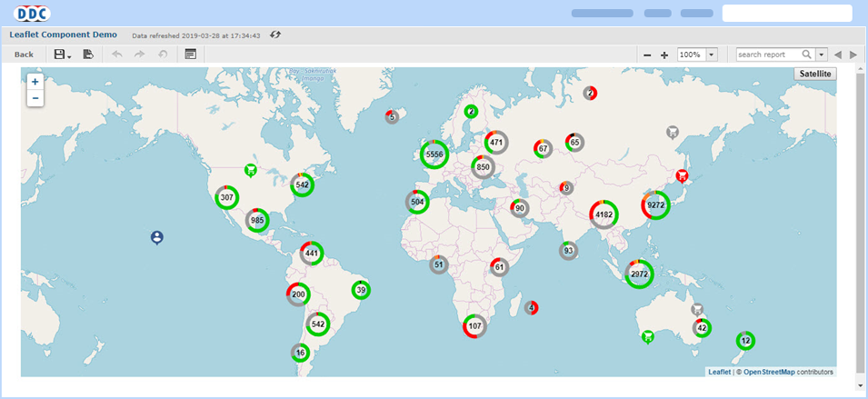The width and height of the screenshot is (868, 399).
Task: Select the 985 cluster over Mexico
Action: (257, 220)
